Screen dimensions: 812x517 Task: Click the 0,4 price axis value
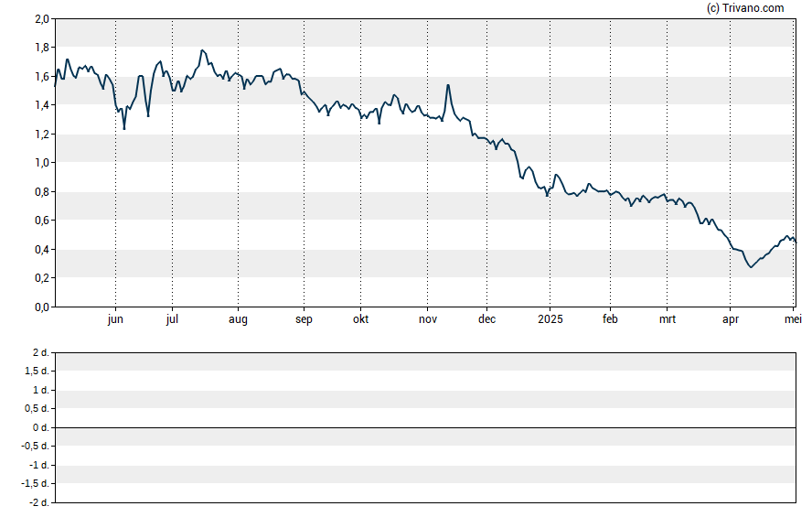click(x=42, y=250)
